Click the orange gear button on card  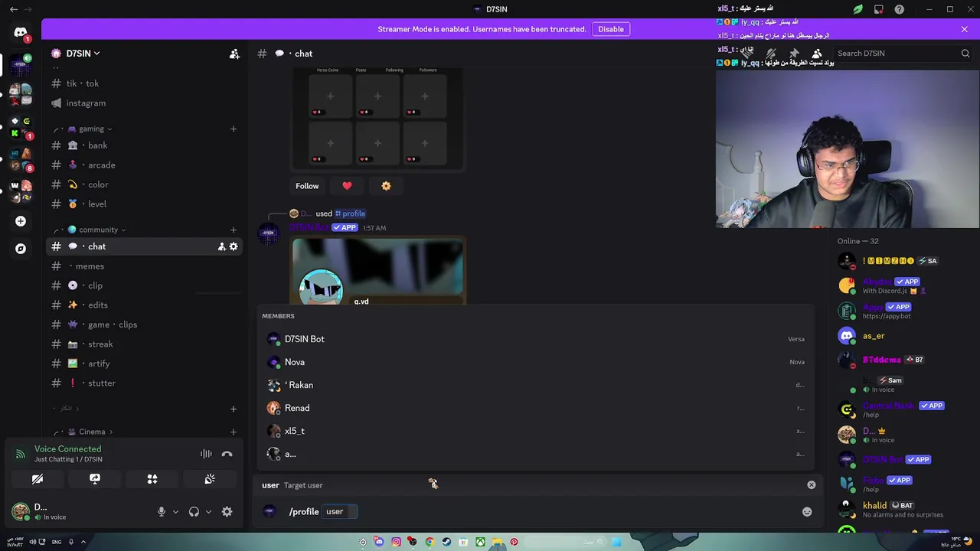pyautogui.click(x=386, y=186)
